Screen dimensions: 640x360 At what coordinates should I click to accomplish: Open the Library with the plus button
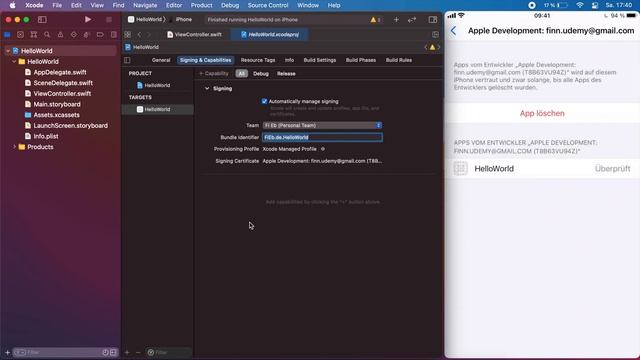[x=396, y=20]
